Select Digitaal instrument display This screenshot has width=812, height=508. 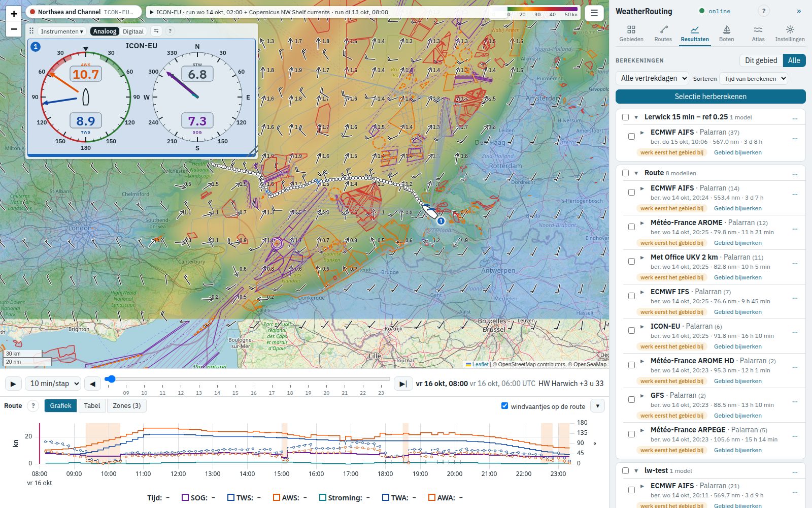coord(133,31)
